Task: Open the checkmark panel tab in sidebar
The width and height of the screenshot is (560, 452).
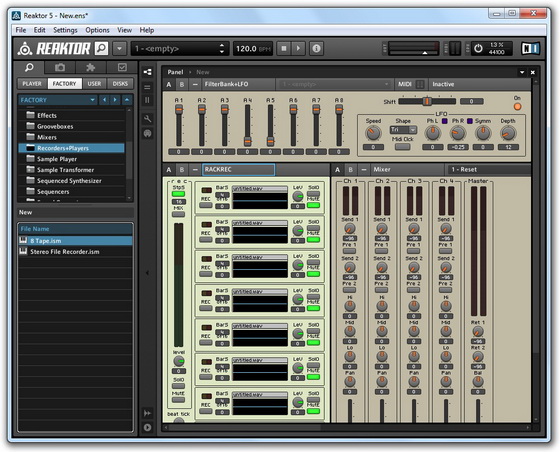Action: point(122,67)
